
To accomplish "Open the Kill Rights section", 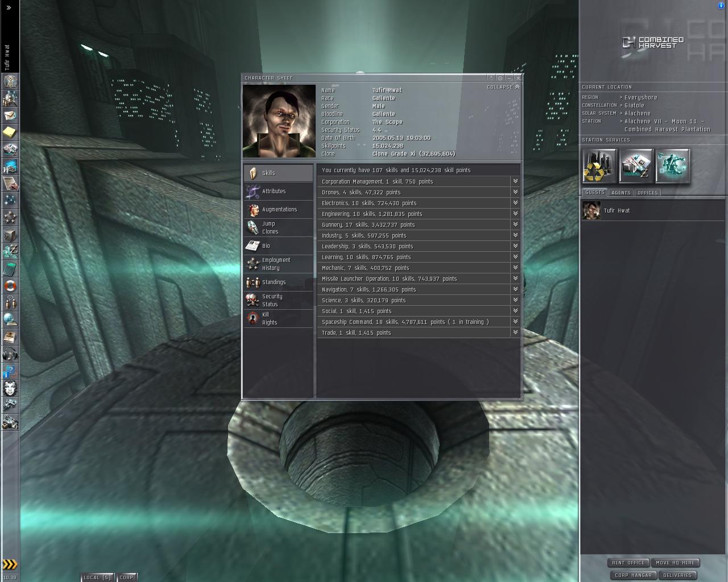I will pyautogui.click(x=278, y=318).
